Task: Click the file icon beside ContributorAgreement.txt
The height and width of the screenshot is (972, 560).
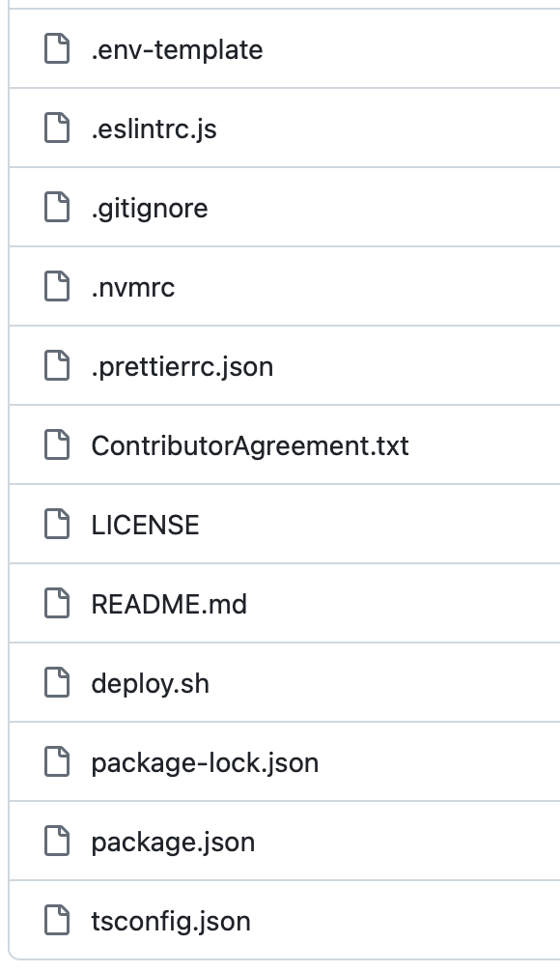Action: click(57, 445)
